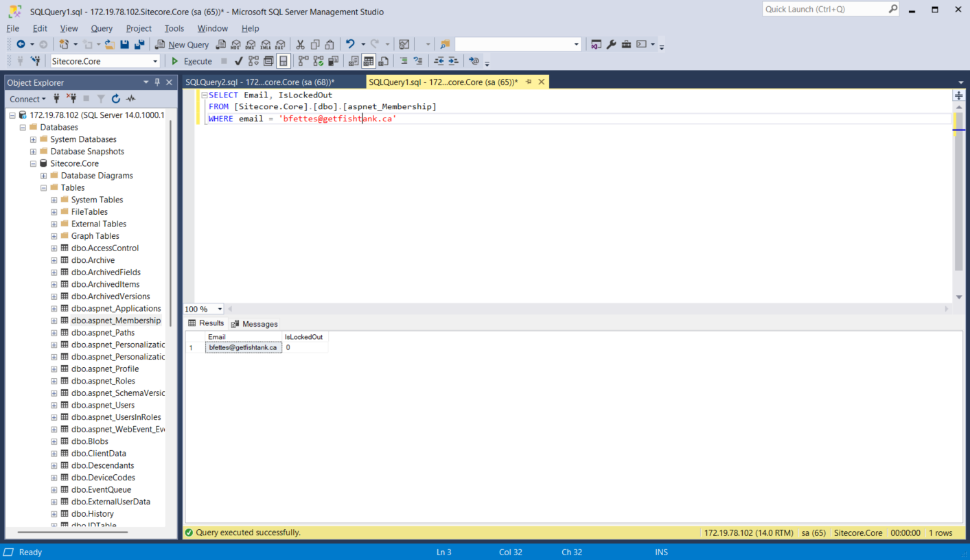The image size is (970, 560).
Task: Toggle Include Actual Execution Plan
Action: (303, 61)
